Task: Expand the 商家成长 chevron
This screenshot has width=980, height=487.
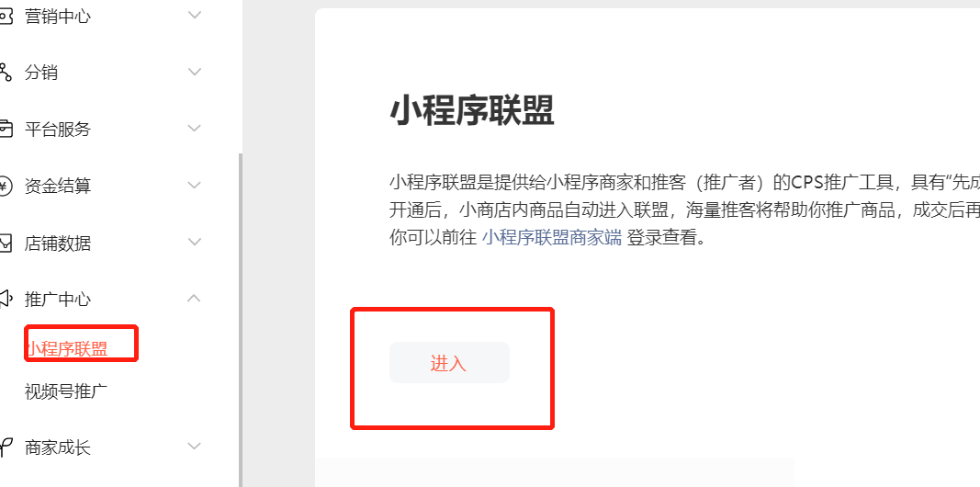Action: (x=195, y=446)
